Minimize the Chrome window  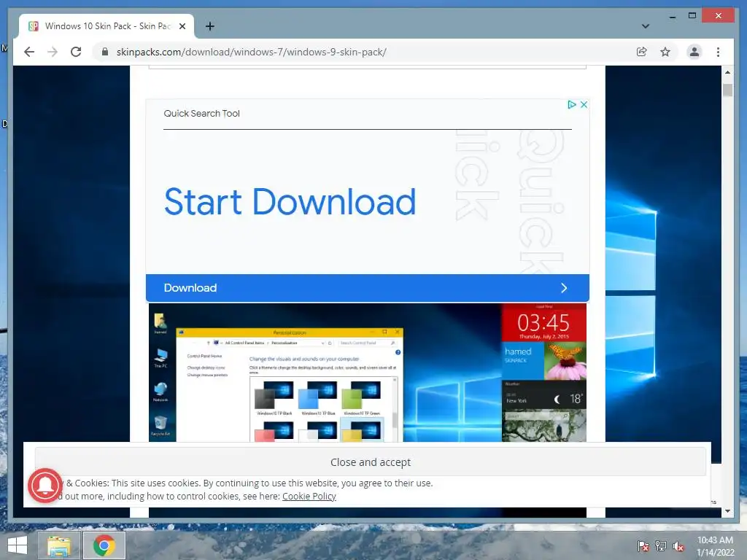coord(672,16)
